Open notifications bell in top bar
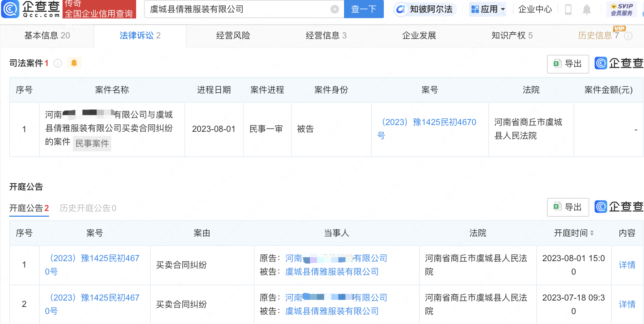The height and width of the screenshot is (324, 644). click(586, 10)
